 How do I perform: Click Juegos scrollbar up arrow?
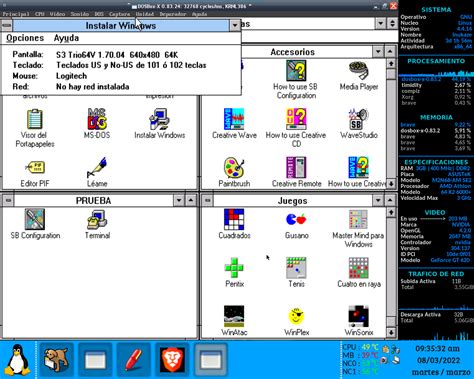coord(391,212)
